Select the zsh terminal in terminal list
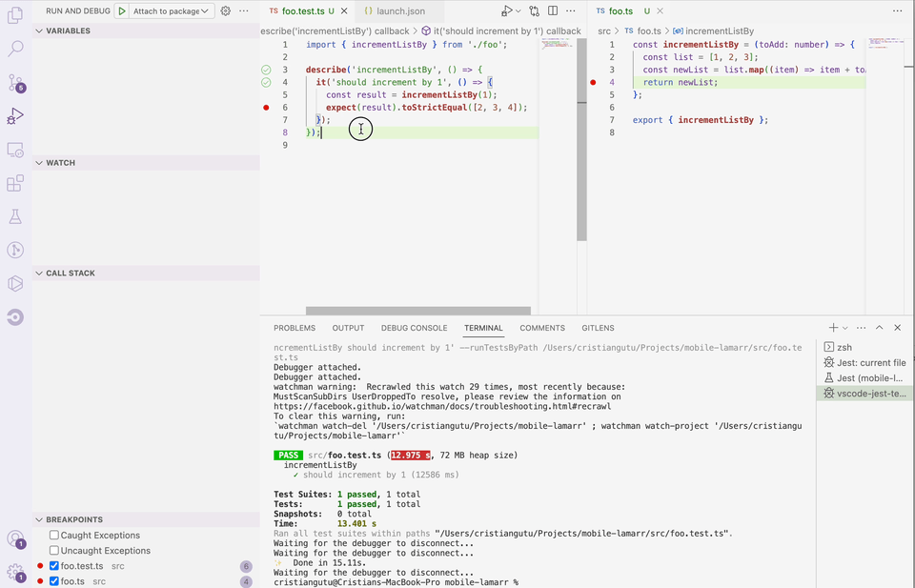 point(864,347)
